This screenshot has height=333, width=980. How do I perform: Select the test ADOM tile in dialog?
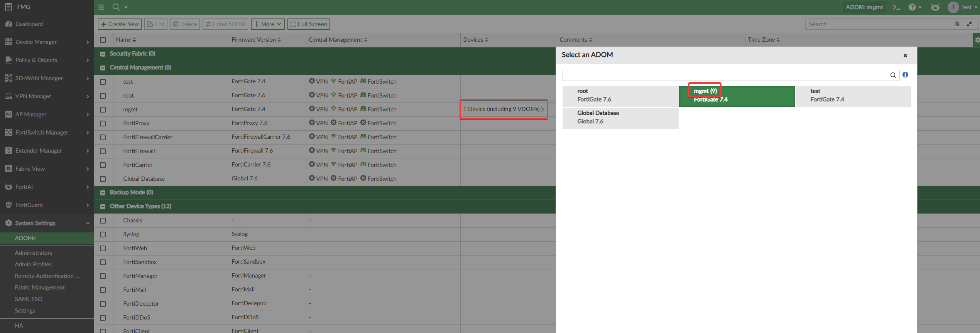tap(853, 96)
